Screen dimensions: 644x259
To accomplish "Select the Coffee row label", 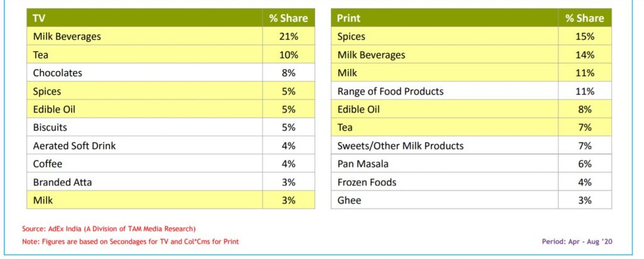I will coord(48,164).
